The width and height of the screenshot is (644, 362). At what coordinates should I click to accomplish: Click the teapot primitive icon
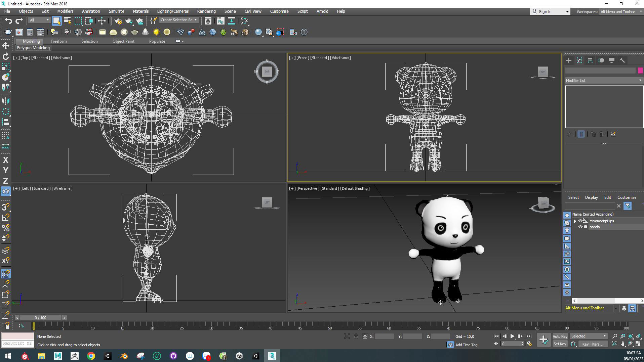coord(134,32)
